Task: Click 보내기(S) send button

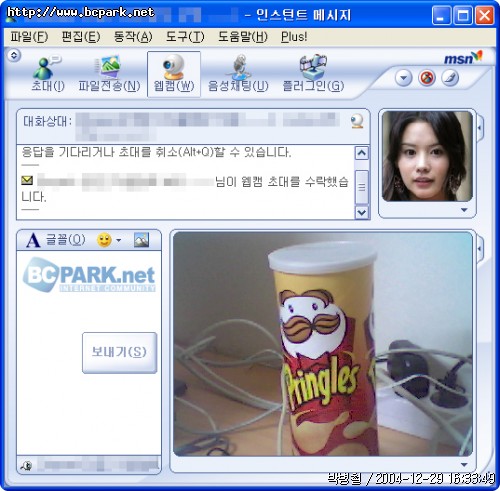Action: (x=119, y=352)
